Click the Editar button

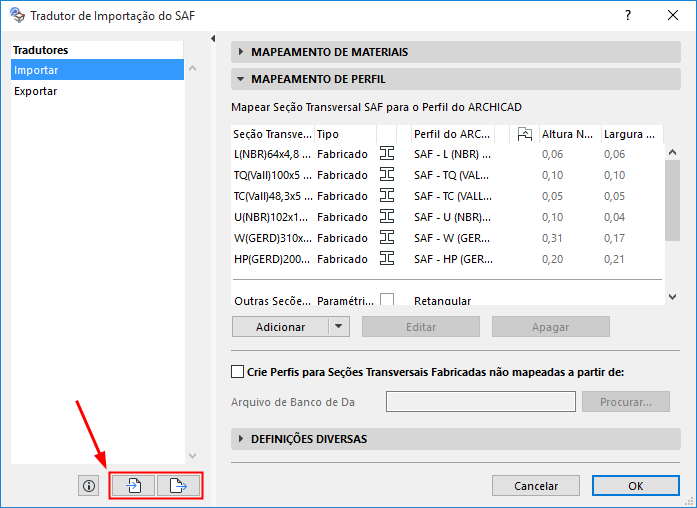coord(421,327)
